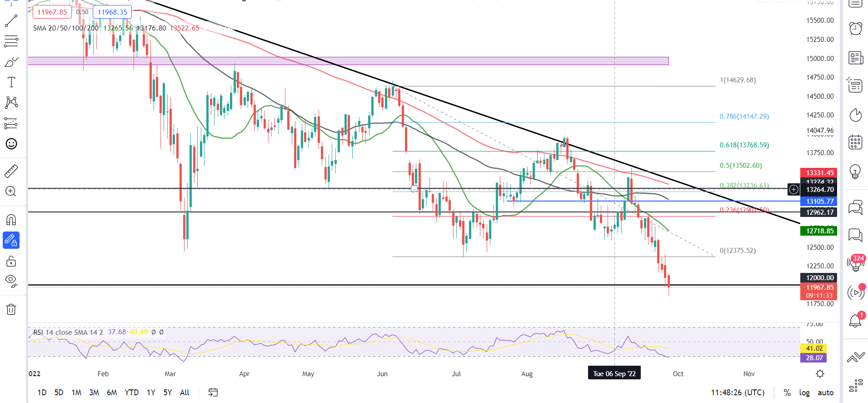The height and width of the screenshot is (403, 868).
Task: Select the RSI 14 close indicator legend
Action: (x=68, y=332)
